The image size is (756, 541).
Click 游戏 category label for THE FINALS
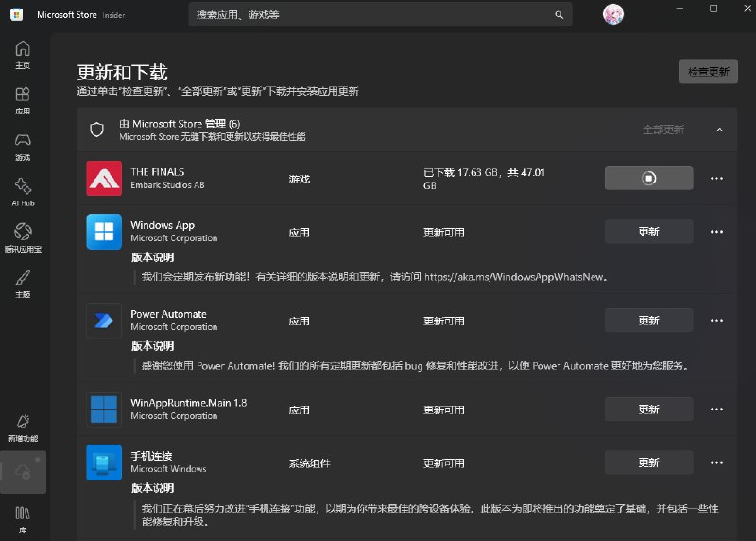point(299,179)
